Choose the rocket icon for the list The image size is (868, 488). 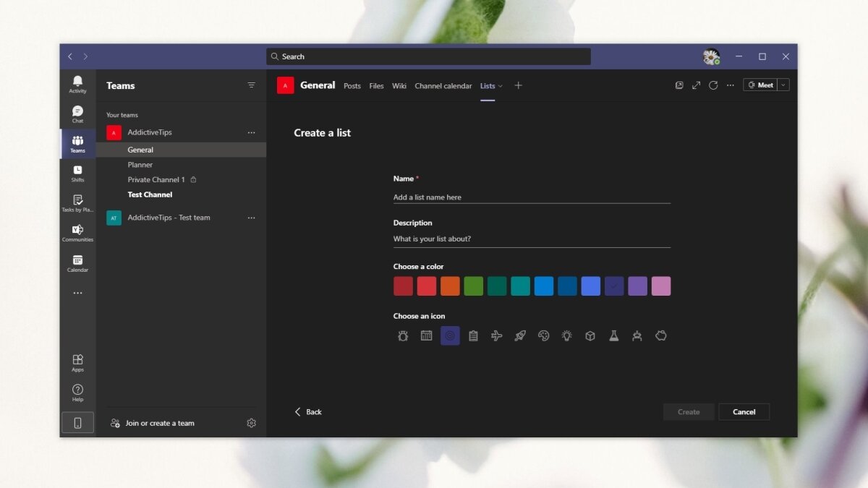point(520,335)
